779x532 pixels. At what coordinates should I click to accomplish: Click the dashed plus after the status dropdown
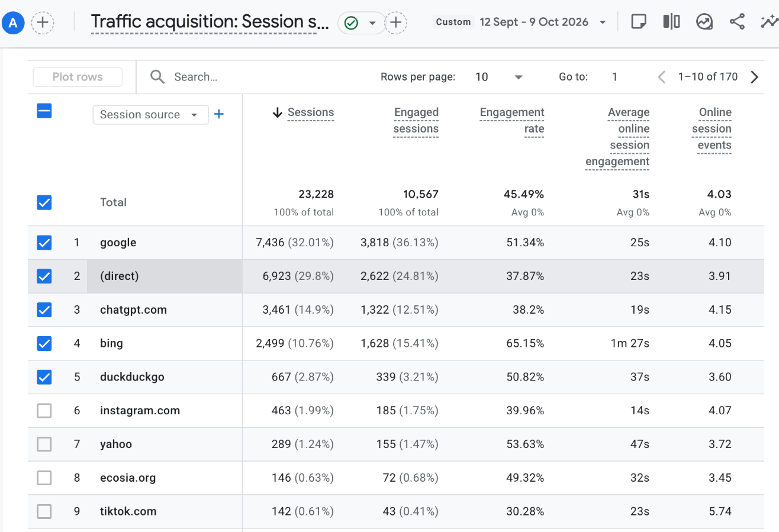point(396,23)
